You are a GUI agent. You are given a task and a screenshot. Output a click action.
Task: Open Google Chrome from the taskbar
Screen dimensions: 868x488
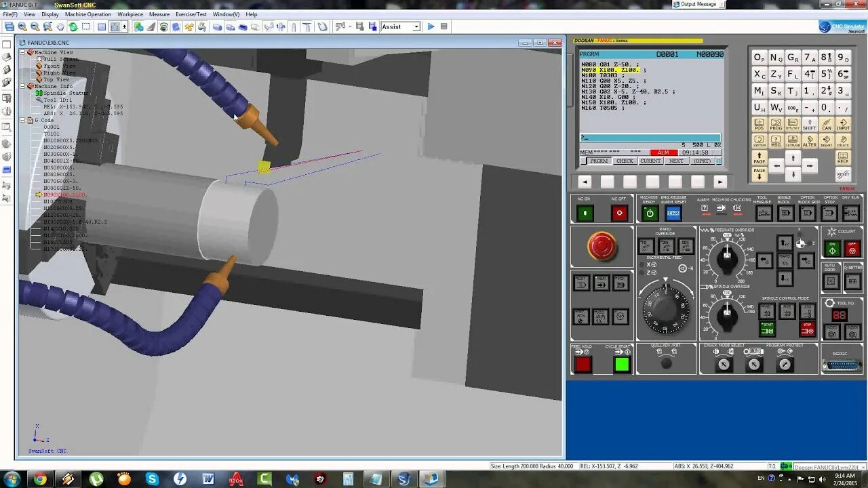40,479
